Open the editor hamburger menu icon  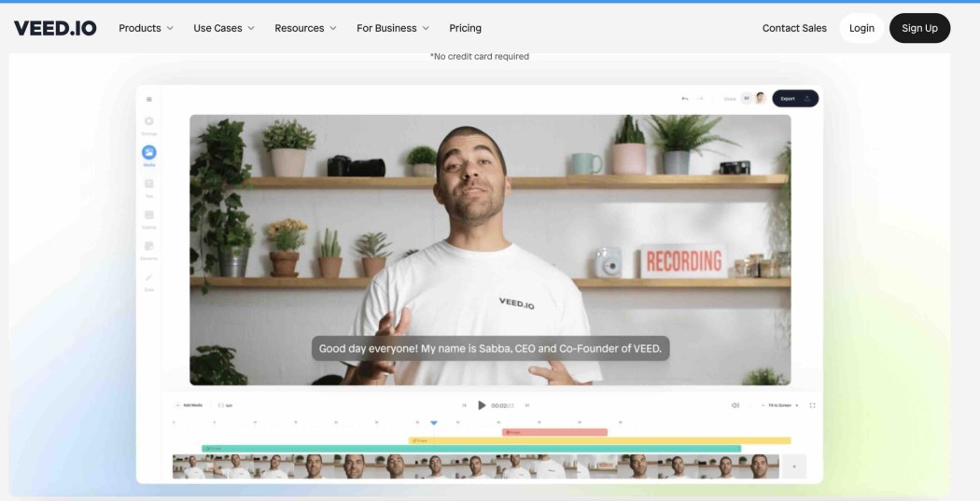tap(148, 99)
